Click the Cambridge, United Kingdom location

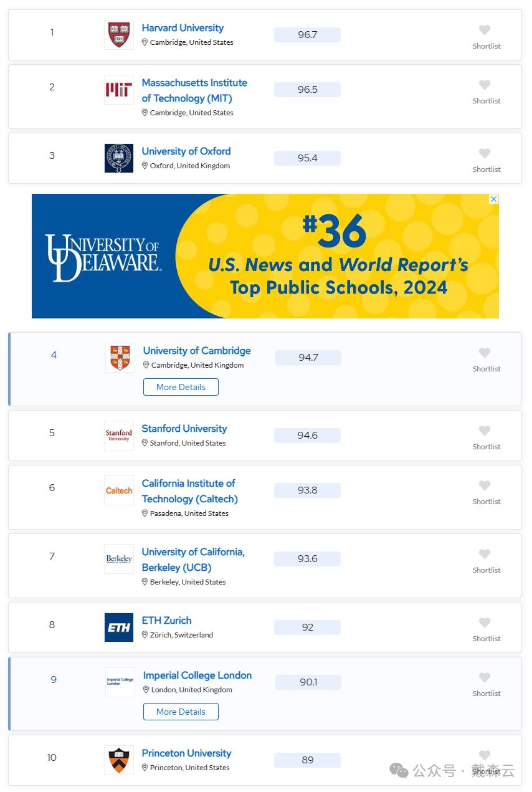point(193,365)
